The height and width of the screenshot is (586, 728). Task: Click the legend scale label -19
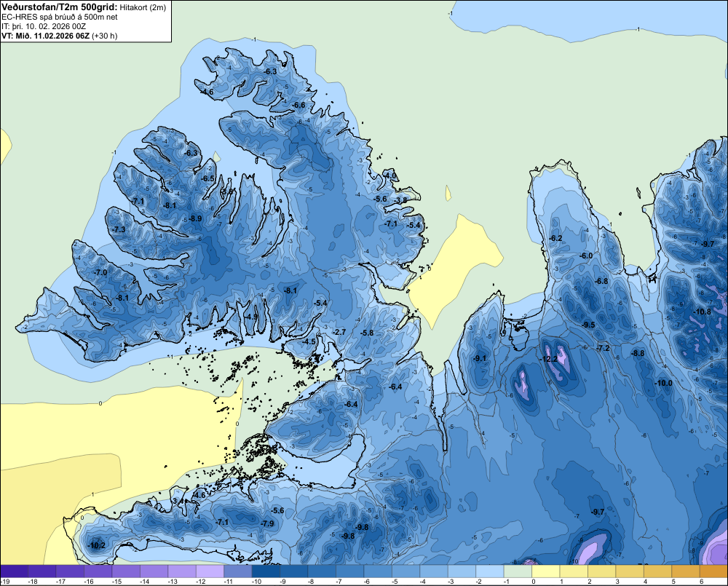[5, 582]
